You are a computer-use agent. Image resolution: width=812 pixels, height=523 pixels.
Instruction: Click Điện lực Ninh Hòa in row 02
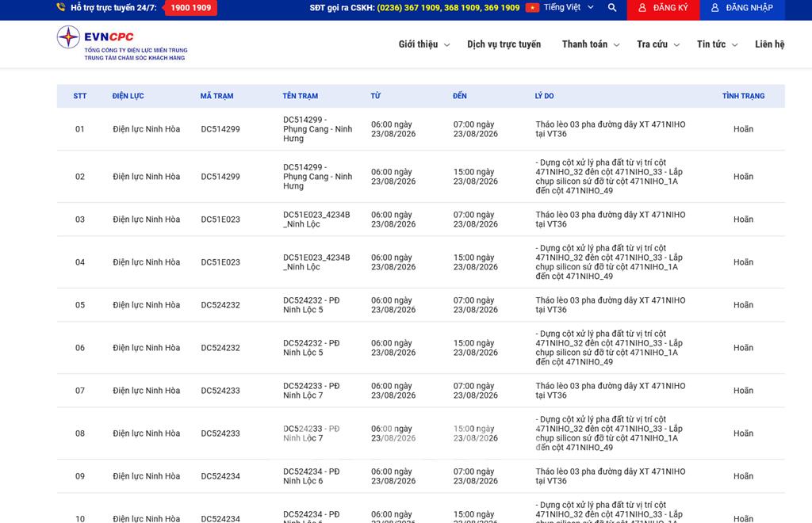click(147, 177)
